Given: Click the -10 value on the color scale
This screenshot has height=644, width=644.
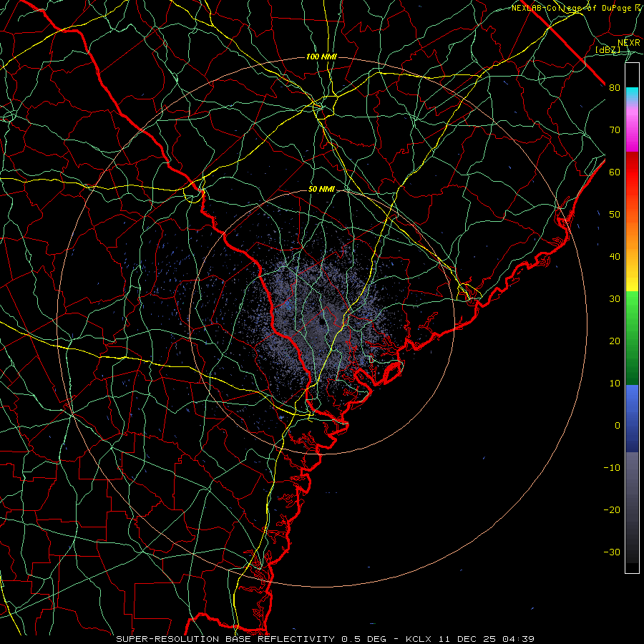Looking at the screenshot, I should pyautogui.click(x=612, y=468).
